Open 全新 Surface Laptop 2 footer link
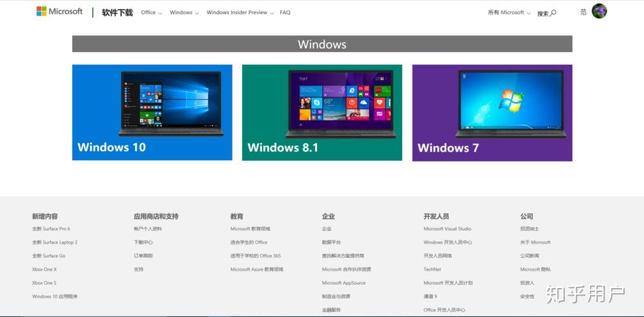 point(55,242)
